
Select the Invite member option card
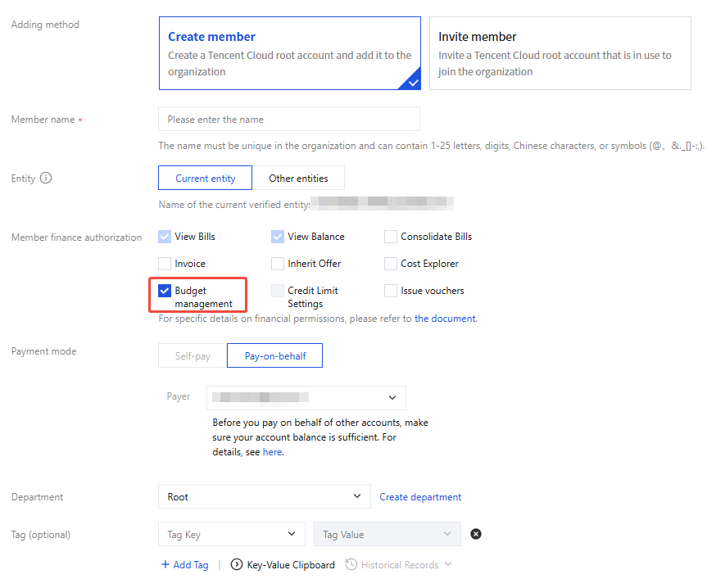[x=560, y=53]
